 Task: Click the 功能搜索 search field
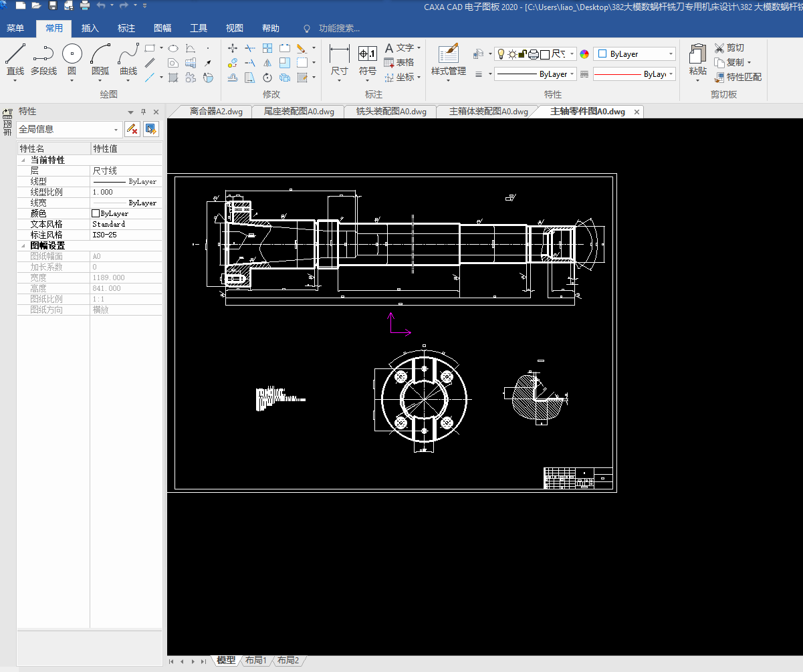point(339,28)
